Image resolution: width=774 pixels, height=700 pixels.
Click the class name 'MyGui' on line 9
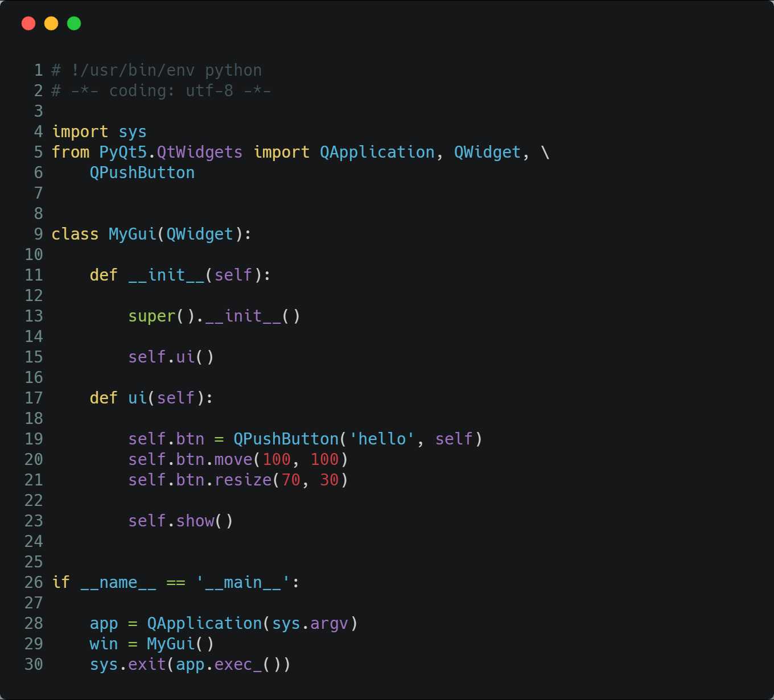tap(133, 234)
